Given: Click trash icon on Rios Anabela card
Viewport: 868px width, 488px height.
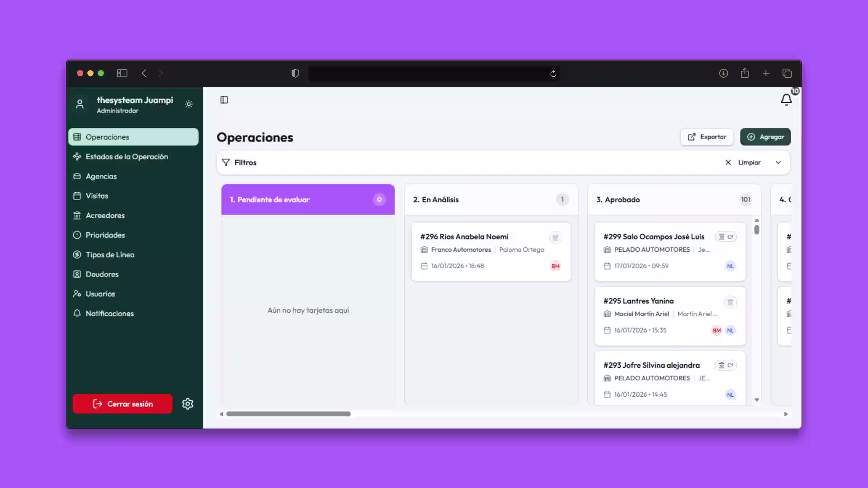Looking at the screenshot, I should point(555,237).
